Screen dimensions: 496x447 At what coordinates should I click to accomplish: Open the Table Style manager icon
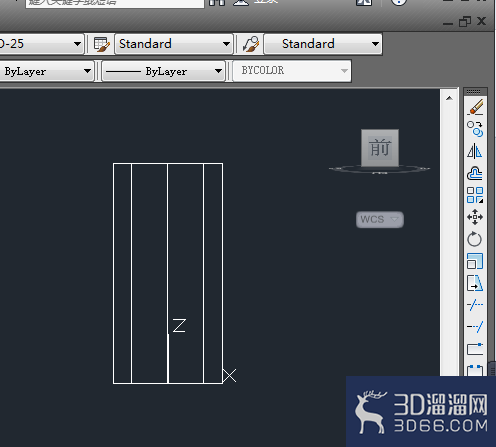click(x=101, y=44)
